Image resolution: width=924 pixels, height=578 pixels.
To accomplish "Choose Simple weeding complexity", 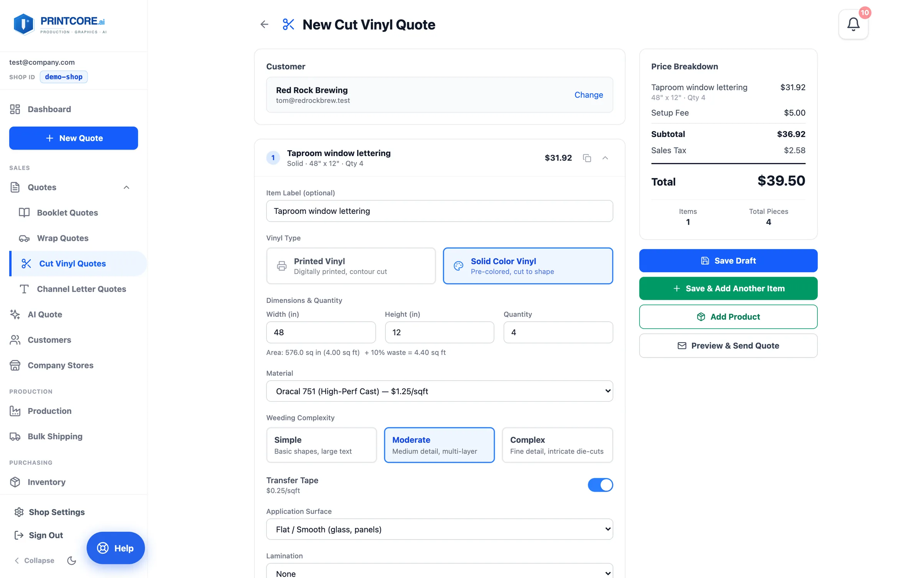I will tap(321, 445).
